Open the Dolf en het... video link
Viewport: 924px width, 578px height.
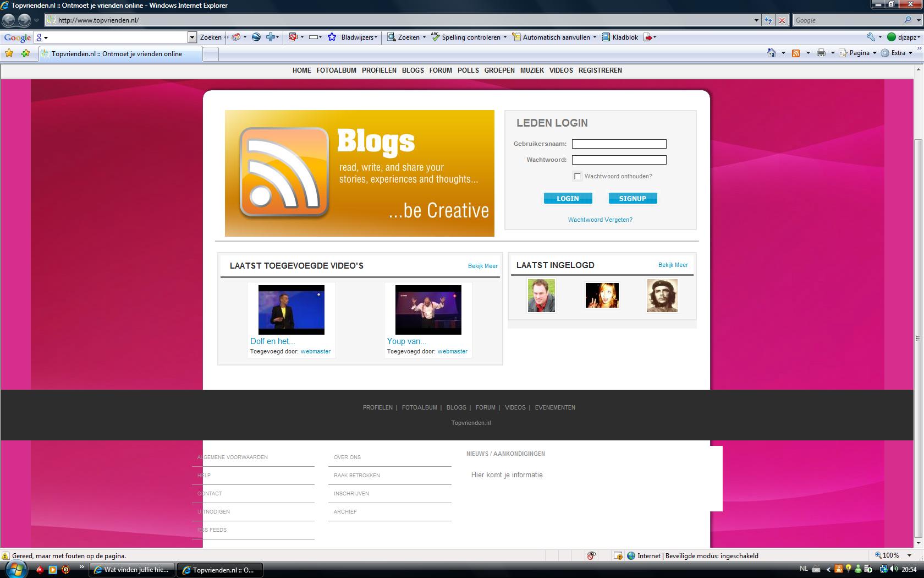(x=272, y=341)
